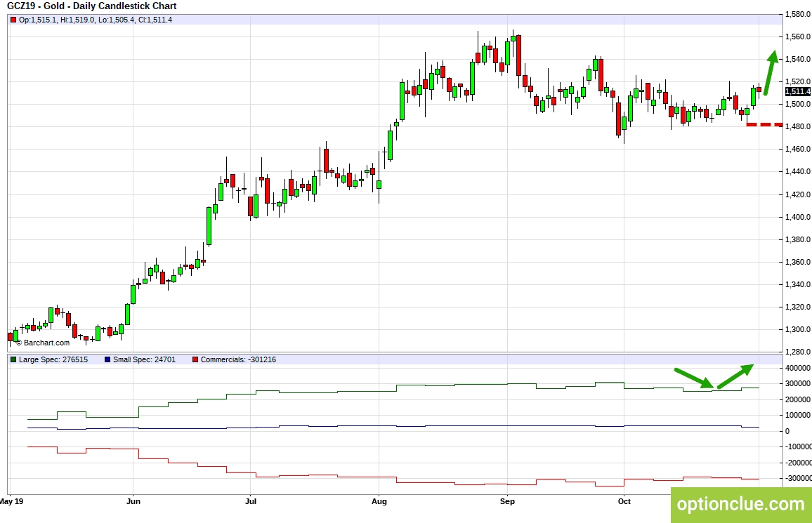Select the Jul label on time axis
This screenshot has height=523, width=812.
(249, 501)
